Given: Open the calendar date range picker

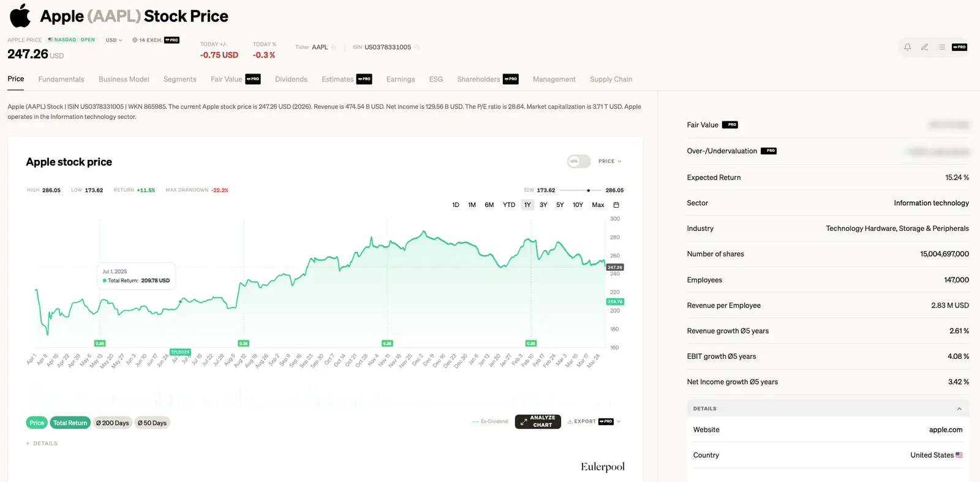Looking at the screenshot, I should pos(616,205).
